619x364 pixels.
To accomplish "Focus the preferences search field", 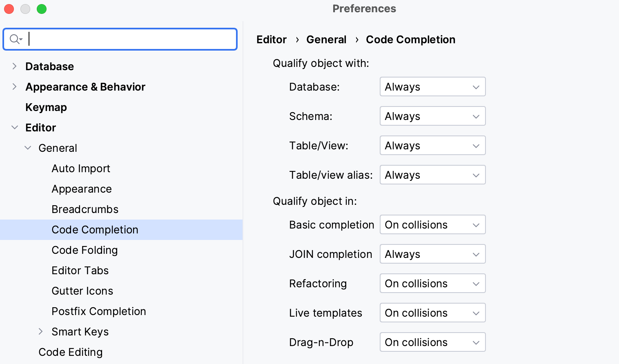I will pyautogui.click(x=131, y=39).
